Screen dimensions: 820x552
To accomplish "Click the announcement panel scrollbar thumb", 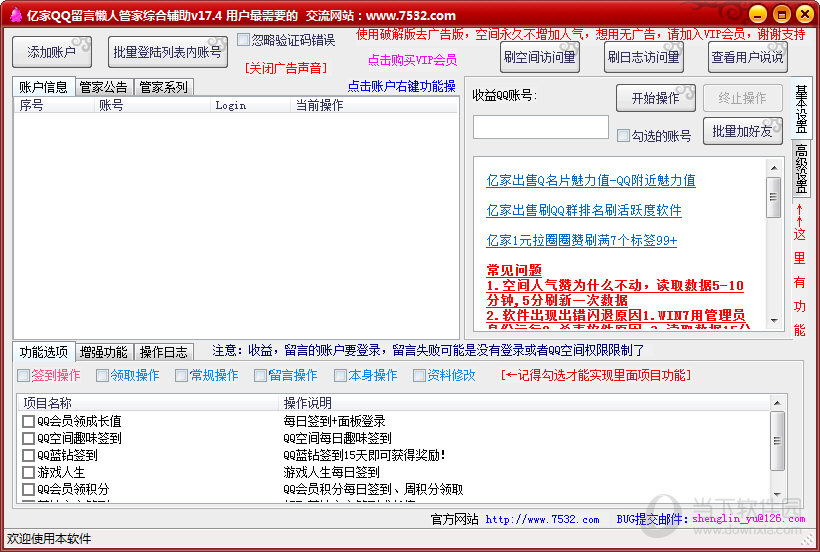I will click(x=774, y=197).
